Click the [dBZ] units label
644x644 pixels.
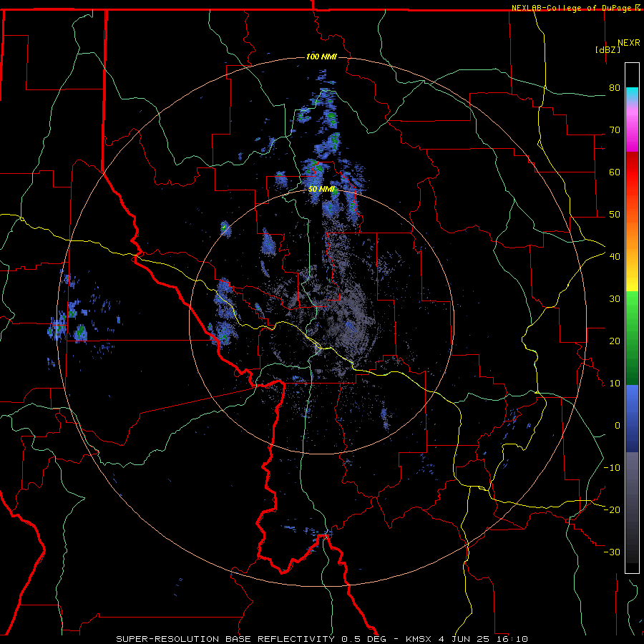tap(608, 49)
